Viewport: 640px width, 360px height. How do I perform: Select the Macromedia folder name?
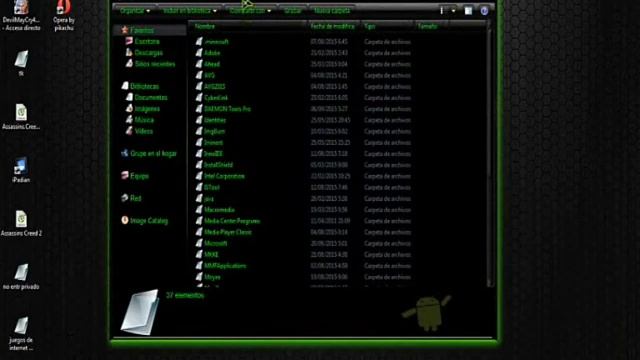point(220,209)
